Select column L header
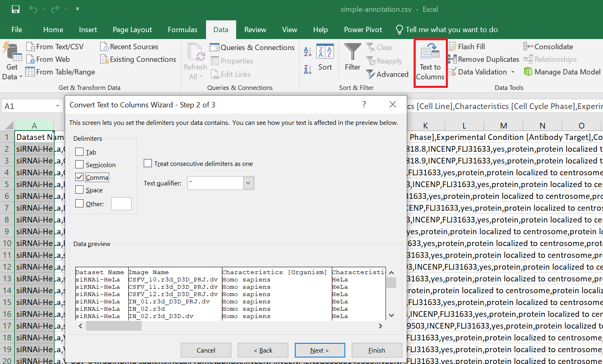 pyautogui.click(x=464, y=125)
